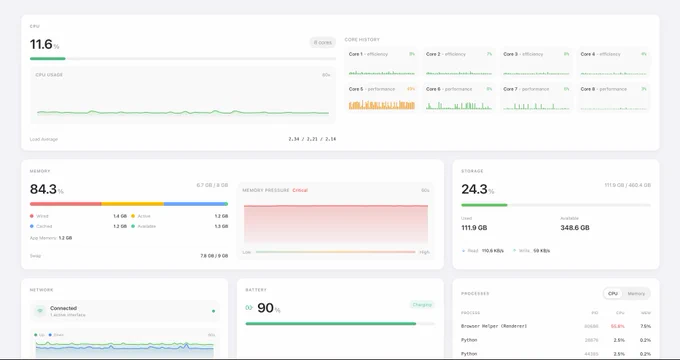Click the Memory usage segmented bar

pos(129,204)
